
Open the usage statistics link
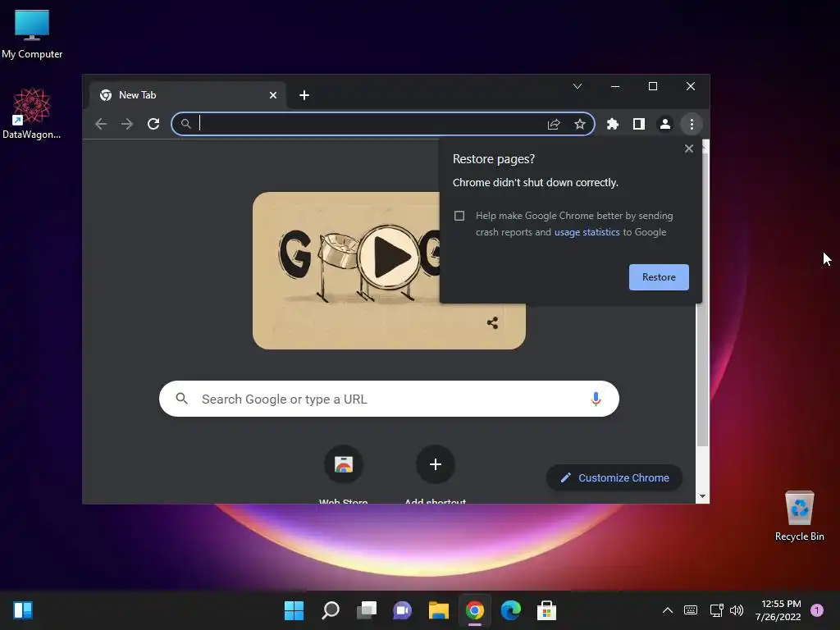pyautogui.click(x=587, y=232)
